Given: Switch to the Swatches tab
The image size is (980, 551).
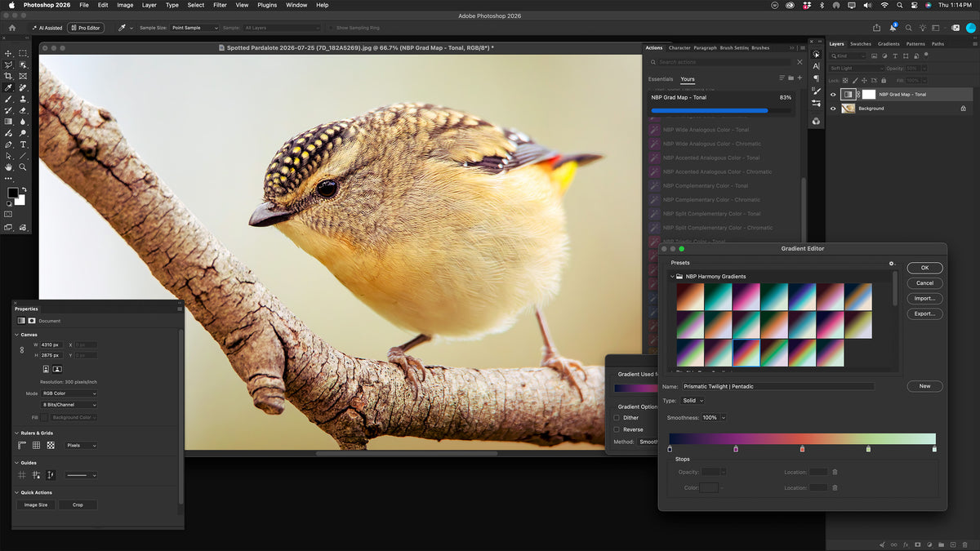Looking at the screenshot, I should [861, 44].
